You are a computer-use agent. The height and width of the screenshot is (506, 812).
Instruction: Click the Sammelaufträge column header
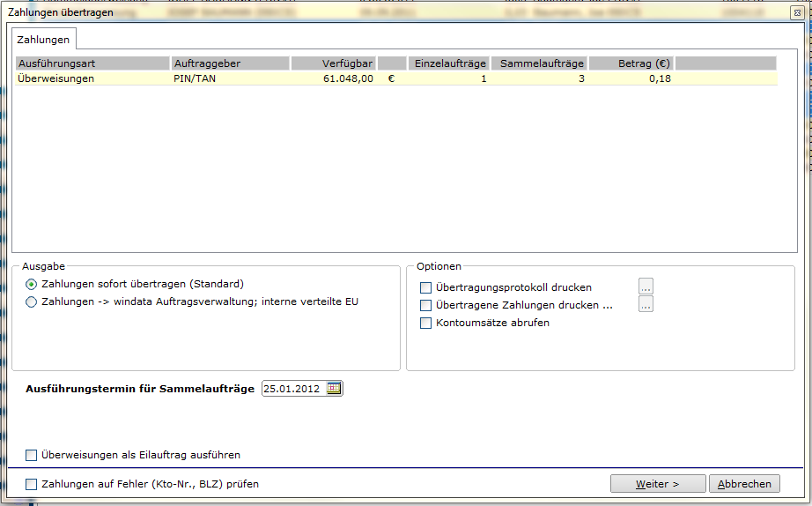539,63
